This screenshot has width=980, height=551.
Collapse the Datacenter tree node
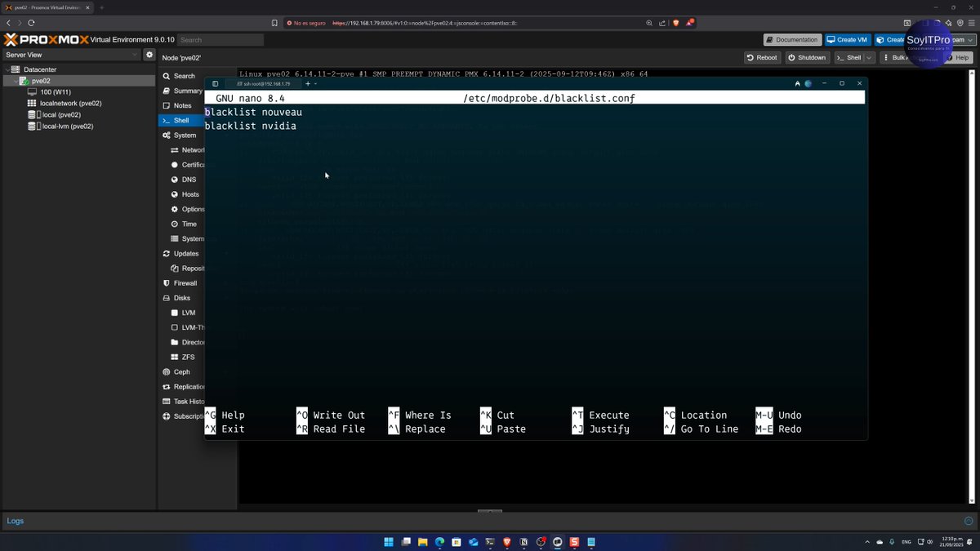(7, 69)
